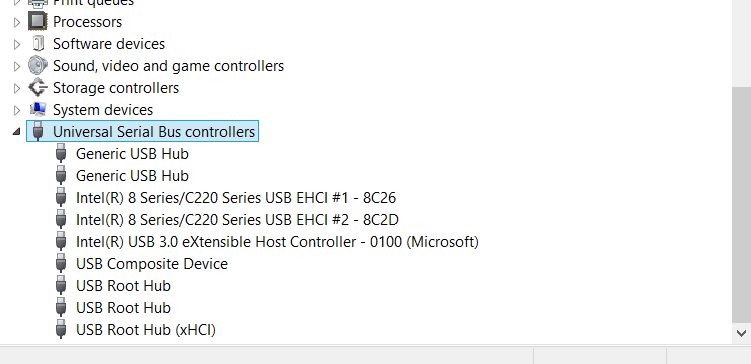Click the vertical scrollbar thumb
The width and height of the screenshot is (751, 364).
[741, 205]
